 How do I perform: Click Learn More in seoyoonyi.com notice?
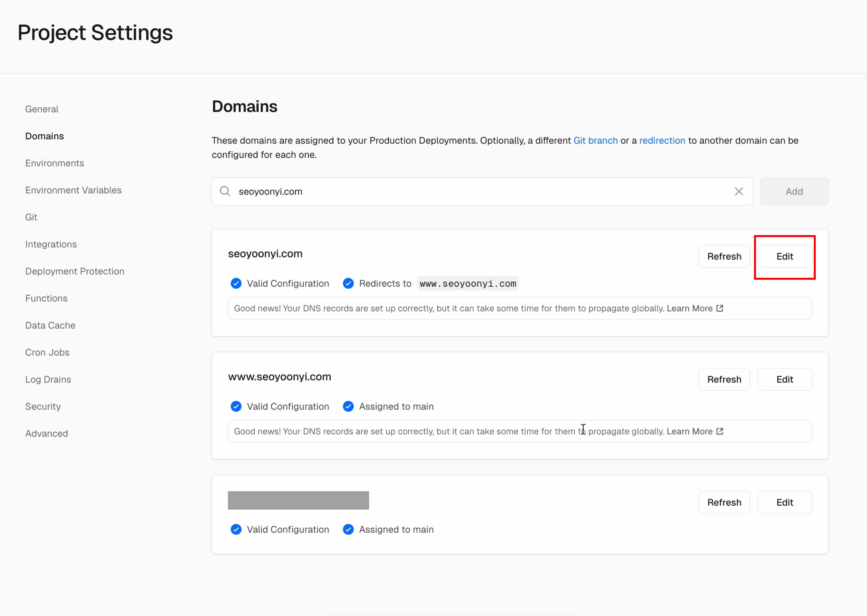click(689, 308)
